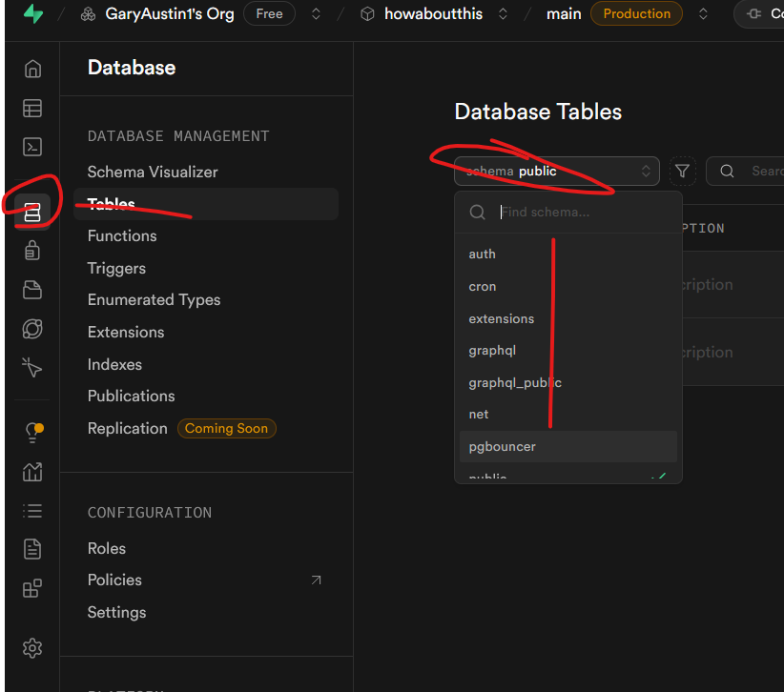This screenshot has height=692, width=784.
Task: Open the schema public dropdown
Action: tap(556, 172)
